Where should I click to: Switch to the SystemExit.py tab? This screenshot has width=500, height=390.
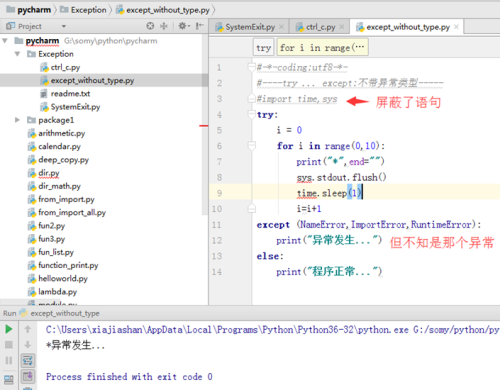click(250, 27)
